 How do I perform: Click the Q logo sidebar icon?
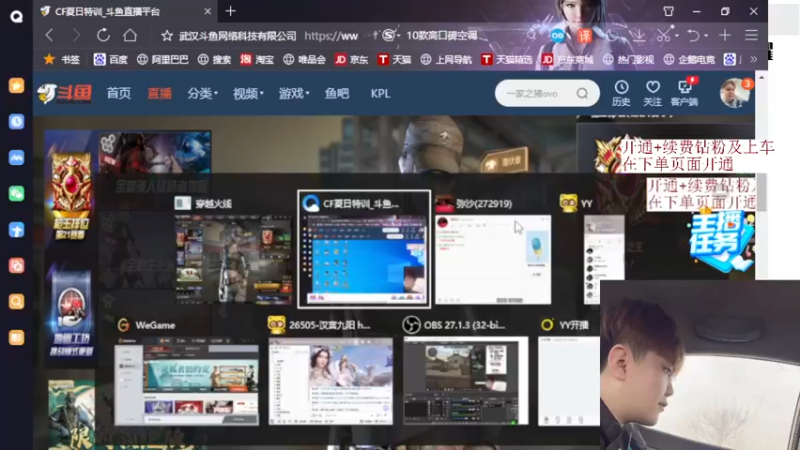coord(16,16)
